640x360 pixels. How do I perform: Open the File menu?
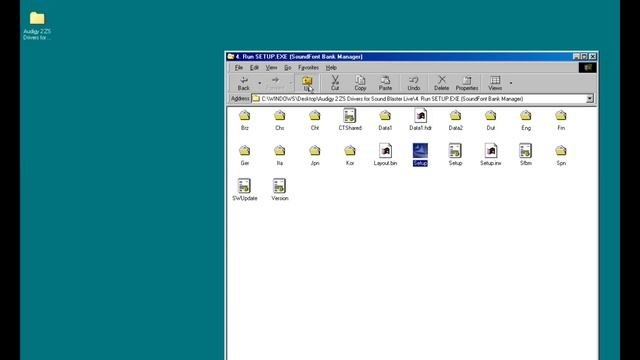click(x=239, y=68)
